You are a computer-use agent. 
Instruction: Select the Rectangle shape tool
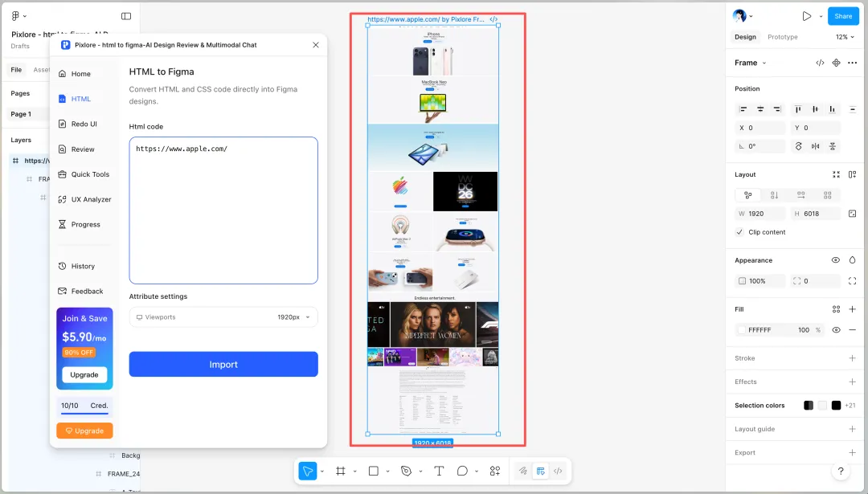point(374,471)
